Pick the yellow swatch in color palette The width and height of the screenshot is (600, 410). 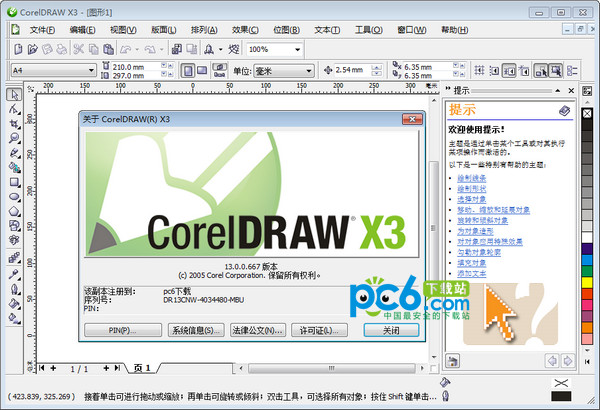[587, 282]
